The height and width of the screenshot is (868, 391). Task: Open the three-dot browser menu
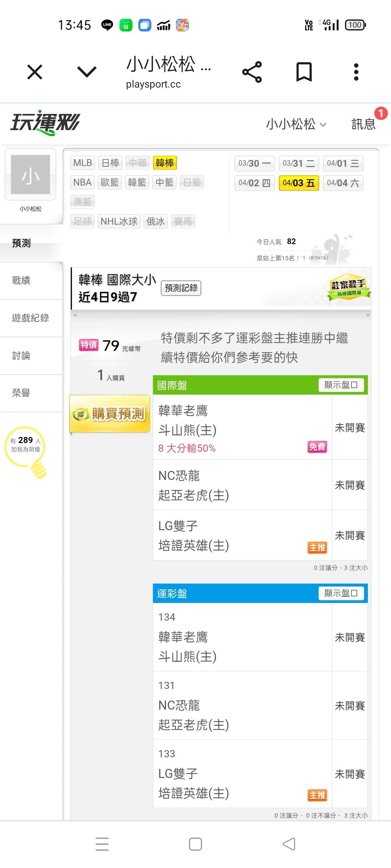click(x=356, y=72)
